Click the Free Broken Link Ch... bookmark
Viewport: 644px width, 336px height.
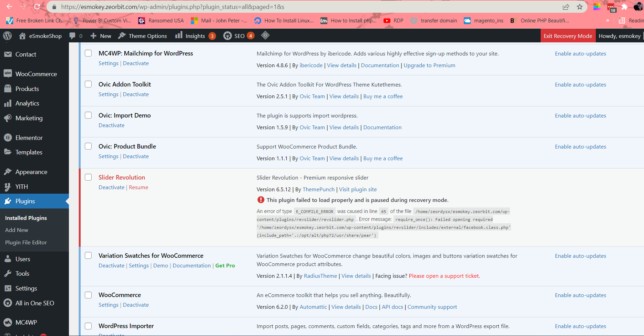36,21
